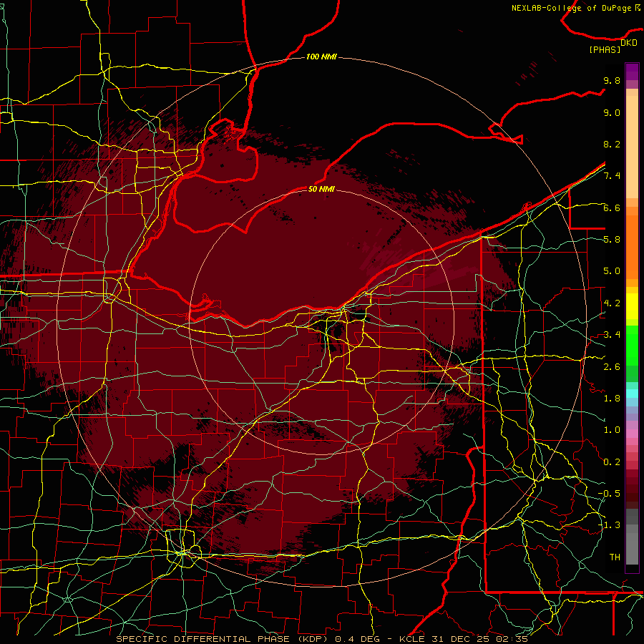Click the -0.5 legend value
Viewport: 644px width, 644px height.
609,494
